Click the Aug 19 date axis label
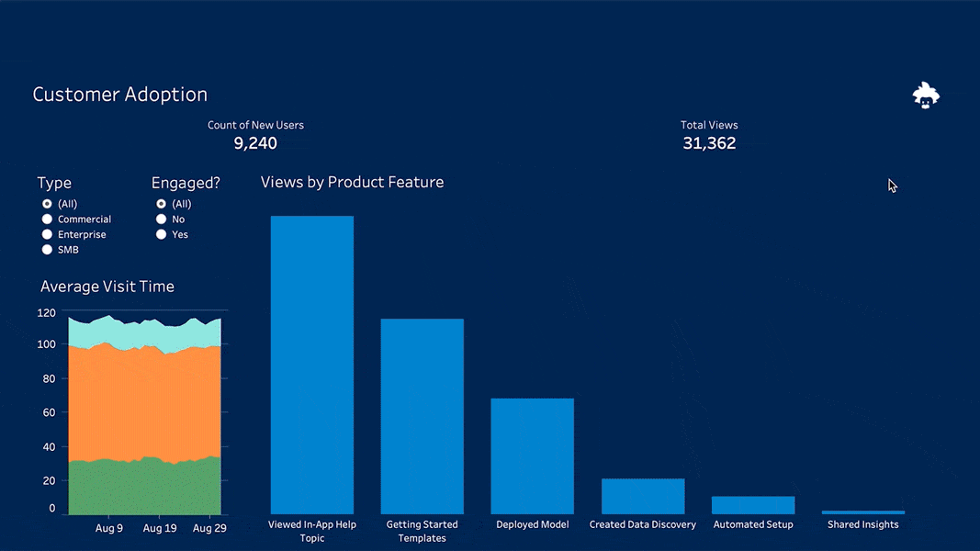 [160, 528]
